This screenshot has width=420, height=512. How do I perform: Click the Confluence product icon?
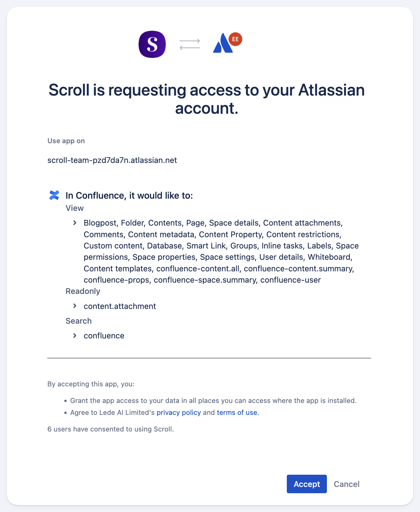54,195
